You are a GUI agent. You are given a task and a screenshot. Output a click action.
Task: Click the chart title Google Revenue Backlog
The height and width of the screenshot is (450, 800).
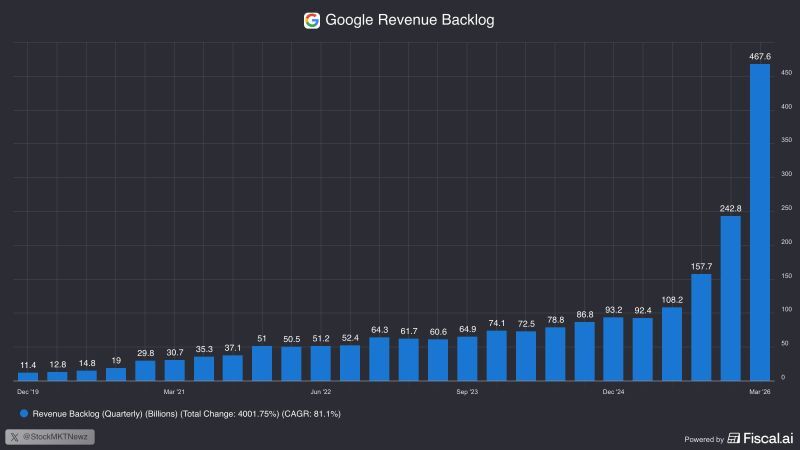click(410, 20)
